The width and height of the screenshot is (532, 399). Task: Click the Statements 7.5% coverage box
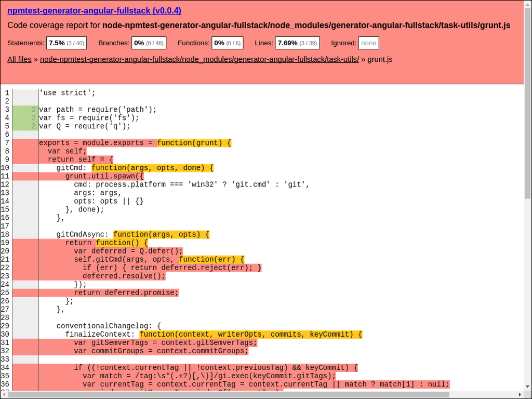pyautogui.click(x=66, y=43)
